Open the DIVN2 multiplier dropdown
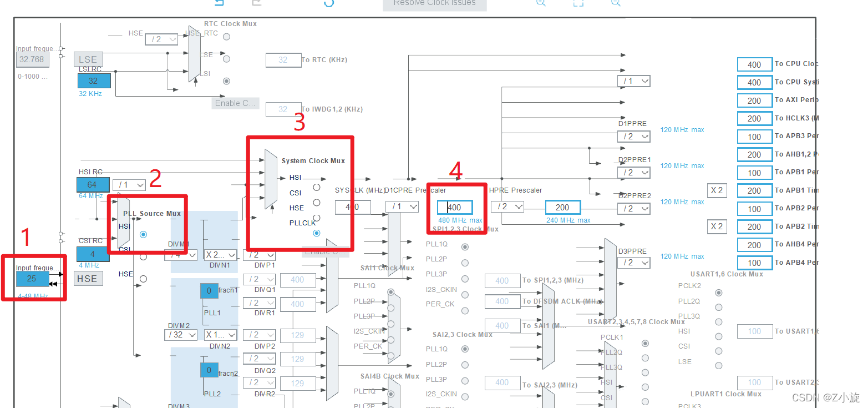Image resolution: width=868 pixels, height=408 pixels. coord(220,335)
